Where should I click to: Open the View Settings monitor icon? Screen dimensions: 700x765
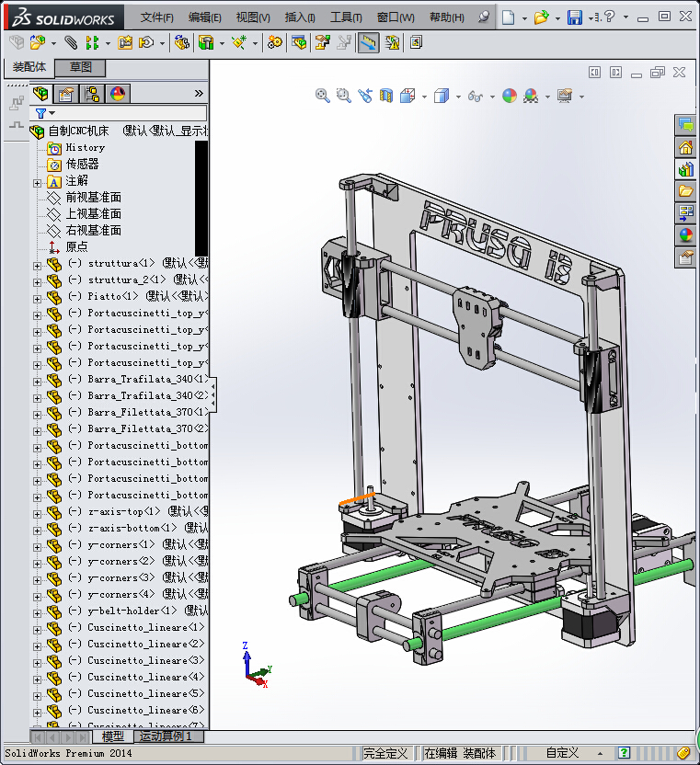[565, 96]
